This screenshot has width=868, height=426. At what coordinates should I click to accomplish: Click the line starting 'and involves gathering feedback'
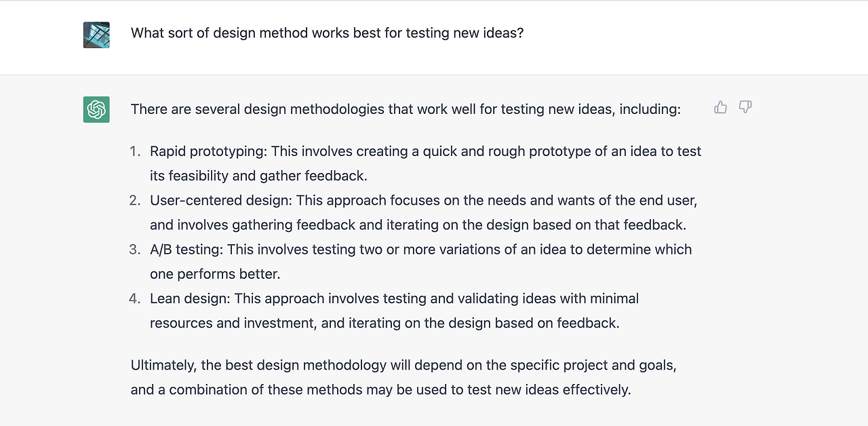coord(418,225)
